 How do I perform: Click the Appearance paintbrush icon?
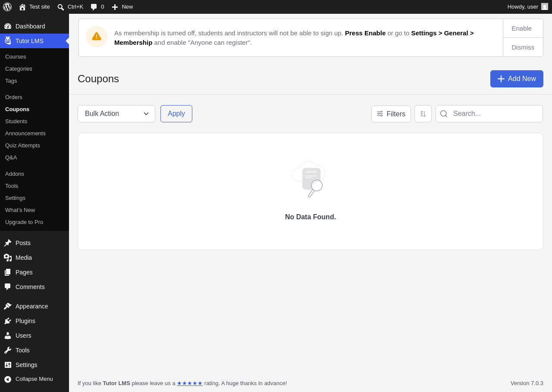click(8, 306)
